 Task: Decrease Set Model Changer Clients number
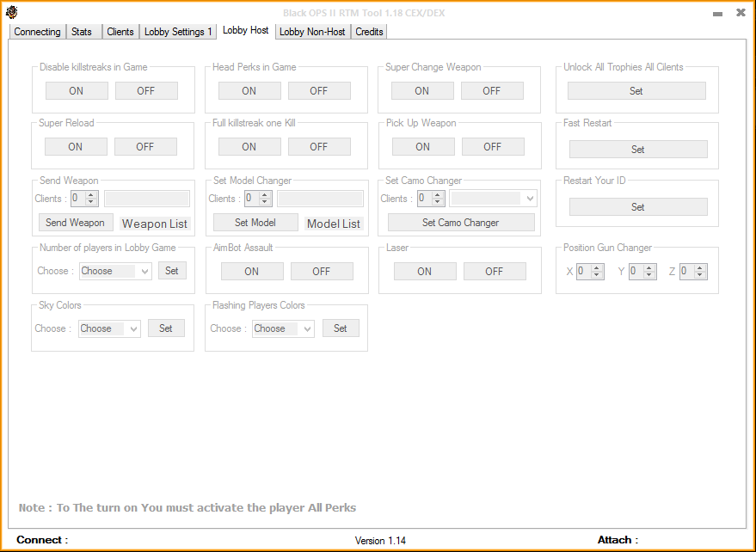pos(265,201)
